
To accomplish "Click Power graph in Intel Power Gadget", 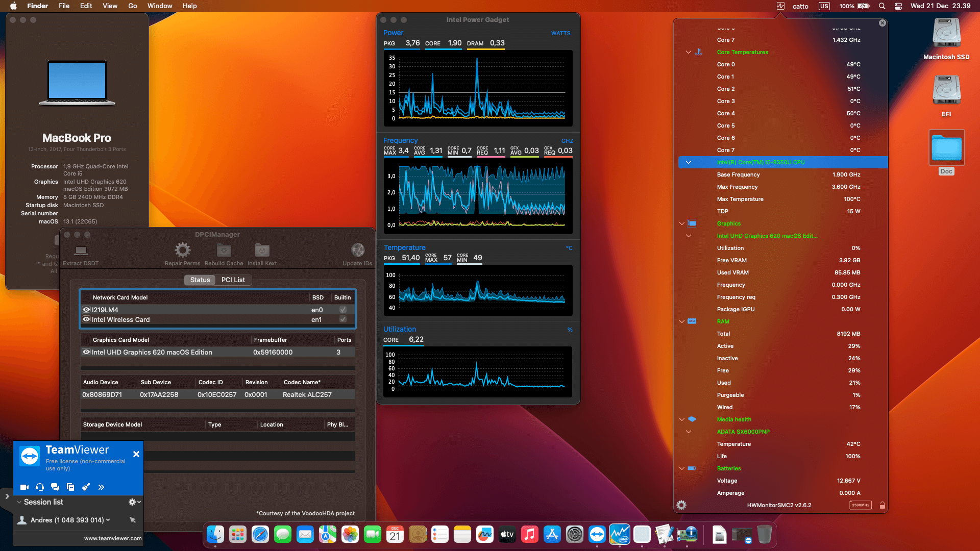I will tap(478, 88).
